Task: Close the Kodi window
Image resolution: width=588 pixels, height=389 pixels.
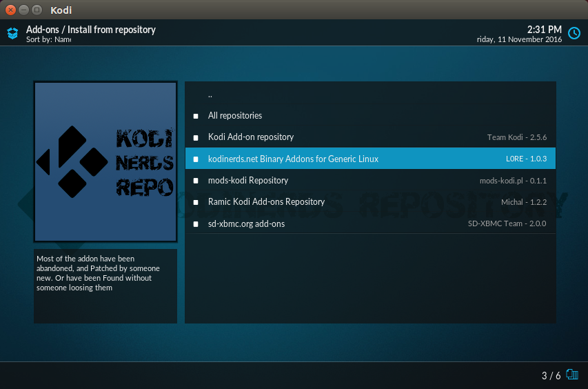Action: (10, 10)
